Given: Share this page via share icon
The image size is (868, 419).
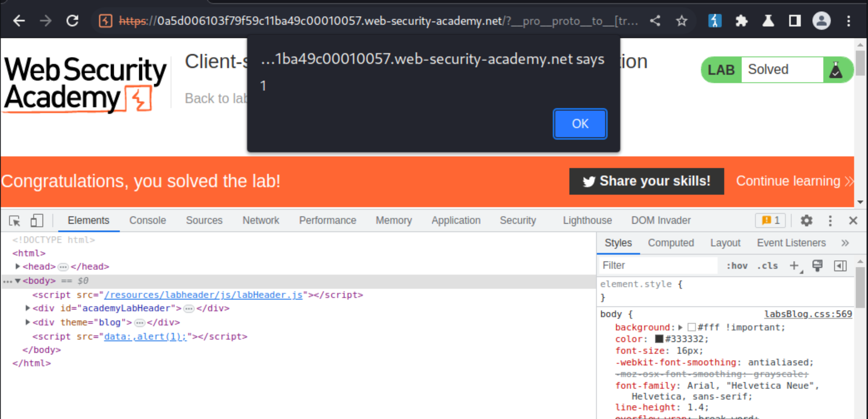Looking at the screenshot, I should pyautogui.click(x=655, y=21).
